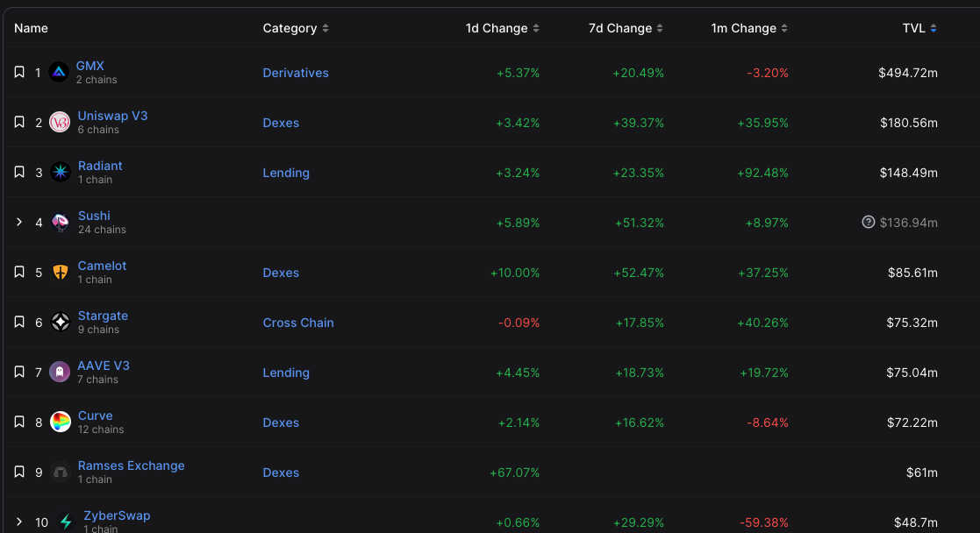Click Dexes category in Camelot row

tap(281, 273)
